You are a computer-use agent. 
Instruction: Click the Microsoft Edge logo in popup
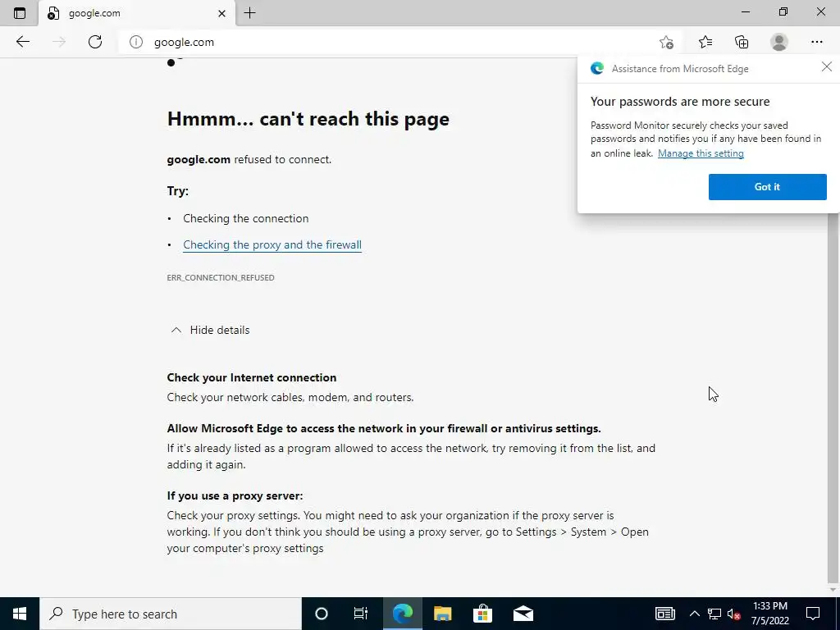597,69
